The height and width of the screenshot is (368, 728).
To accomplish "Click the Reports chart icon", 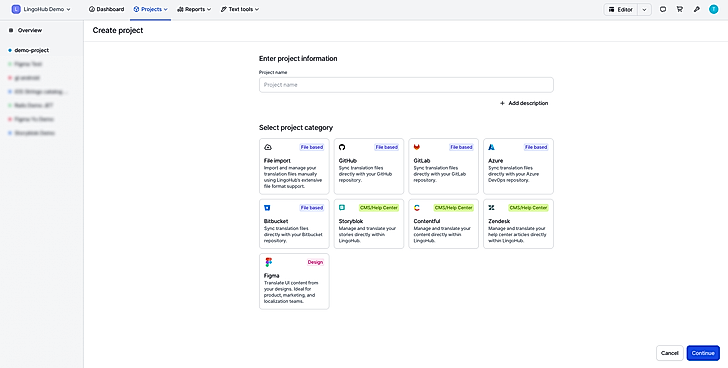I will coord(180,9).
